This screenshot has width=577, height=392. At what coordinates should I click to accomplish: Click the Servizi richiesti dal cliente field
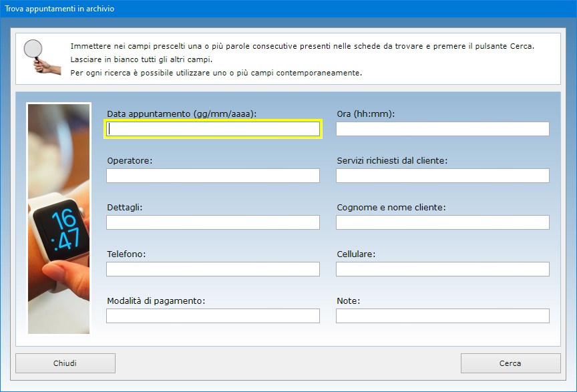click(x=442, y=176)
